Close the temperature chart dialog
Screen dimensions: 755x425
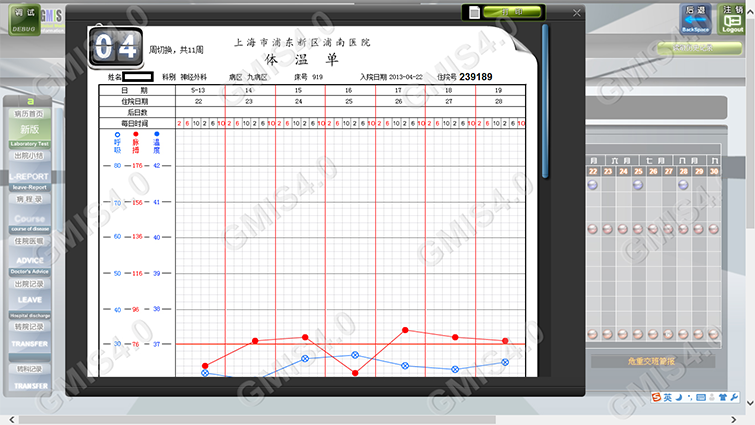click(x=577, y=13)
